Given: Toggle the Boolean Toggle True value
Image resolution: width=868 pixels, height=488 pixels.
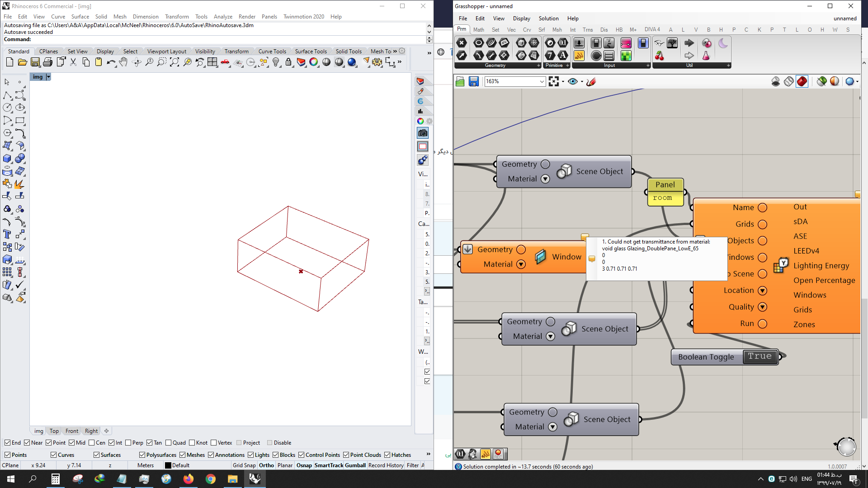Looking at the screenshot, I should click(760, 357).
